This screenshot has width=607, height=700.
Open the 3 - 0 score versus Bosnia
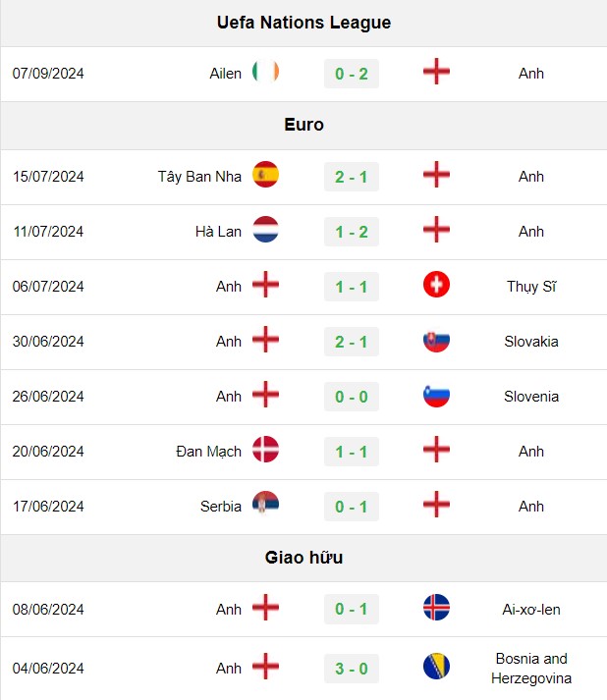tap(352, 669)
